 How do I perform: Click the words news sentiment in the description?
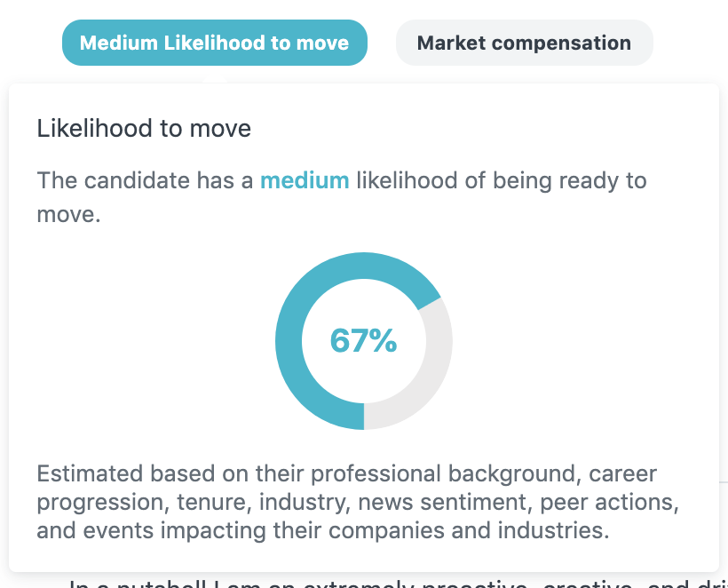pos(446,502)
